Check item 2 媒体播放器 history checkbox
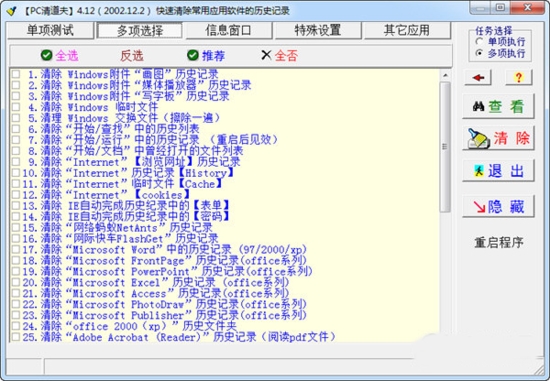Screen dimensions: 550x381 tap(16, 85)
